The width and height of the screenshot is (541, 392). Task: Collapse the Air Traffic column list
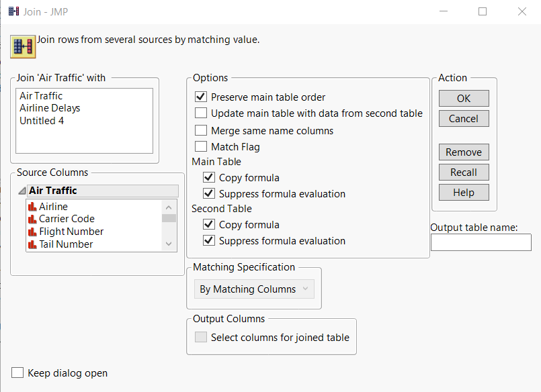[x=23, y=191]
